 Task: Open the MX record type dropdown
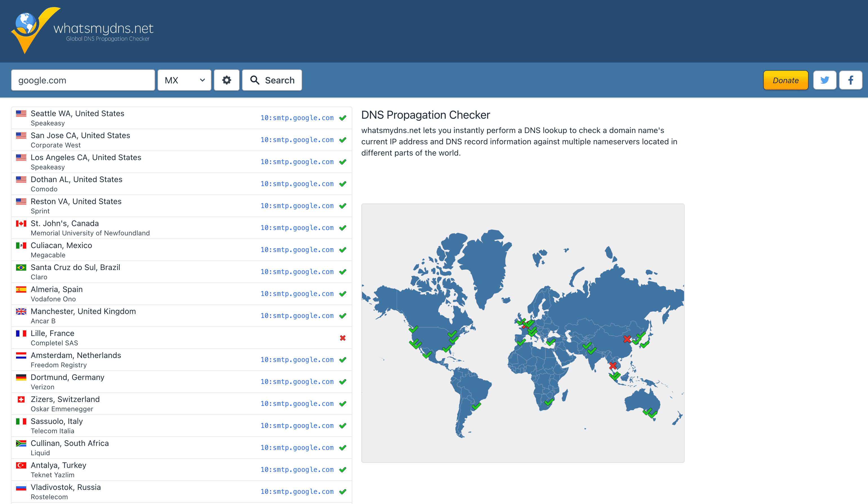click(184, 80)
